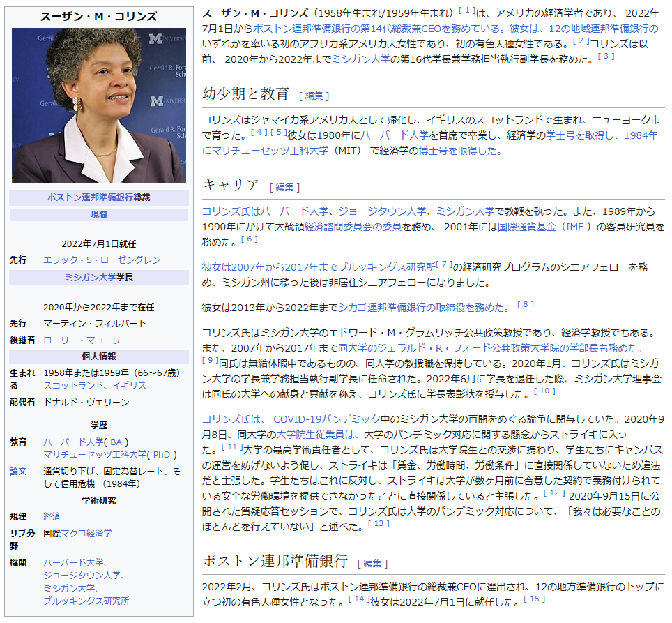This screenshot has width=672, height=623.
Task: Click ボストン連邦準備銀行 link in infobox header
Action: [x=90, y=197]
